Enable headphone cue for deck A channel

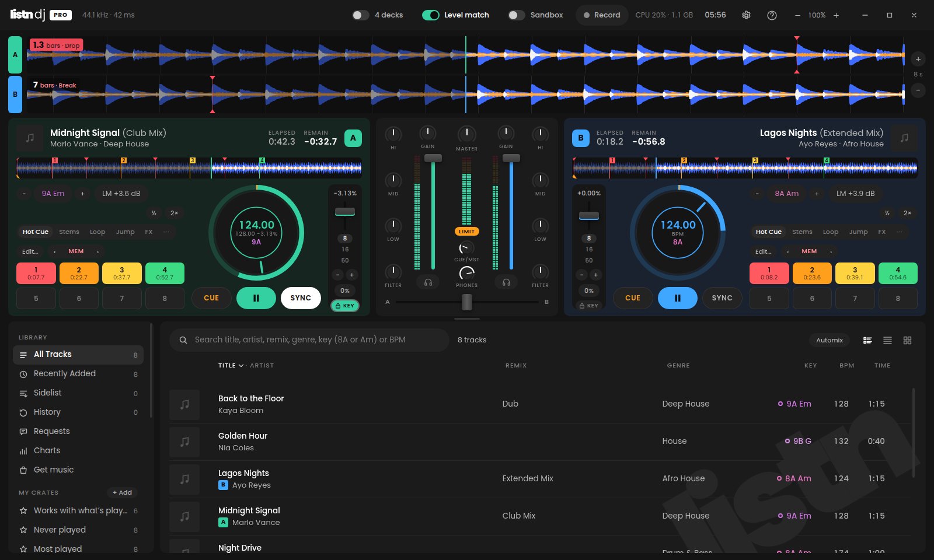(x=428, y=282)
